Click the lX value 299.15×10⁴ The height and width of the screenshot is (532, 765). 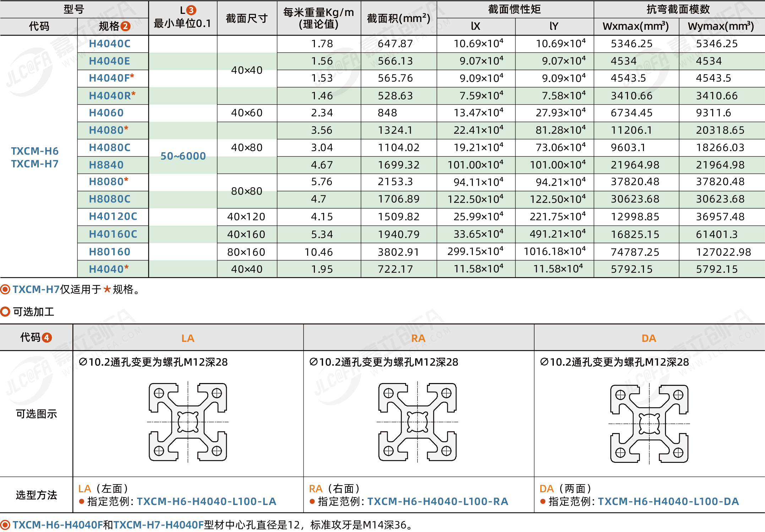[475, 251]
